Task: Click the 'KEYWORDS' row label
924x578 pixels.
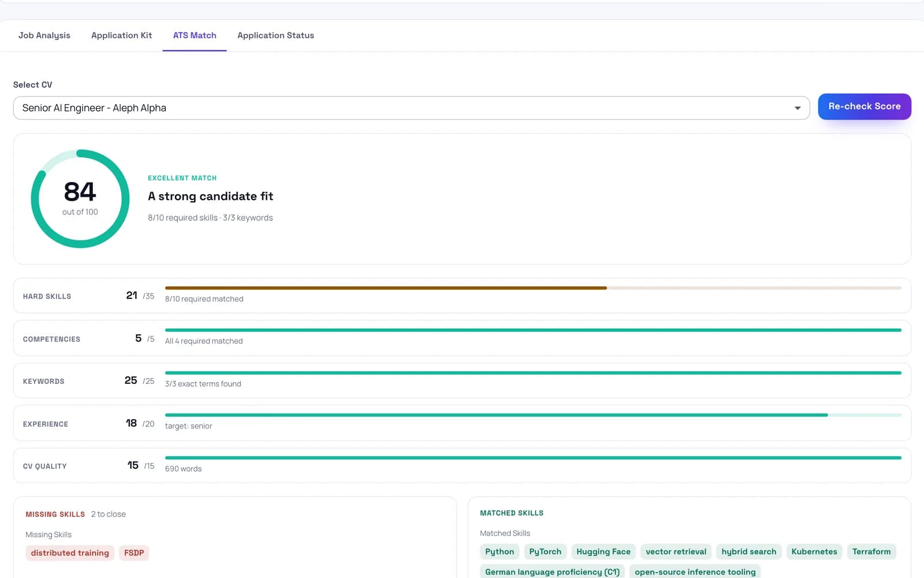Action: (x=43, y=381)
